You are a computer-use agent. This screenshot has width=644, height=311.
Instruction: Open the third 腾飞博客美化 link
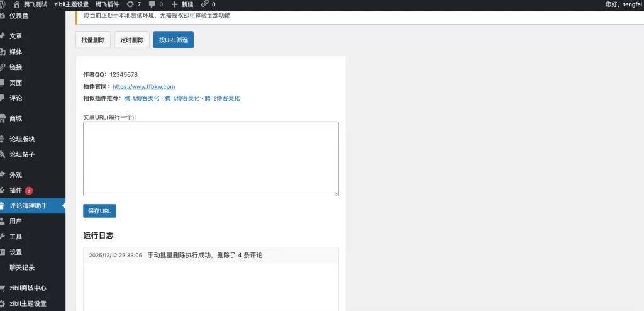(x=222, y=98)
